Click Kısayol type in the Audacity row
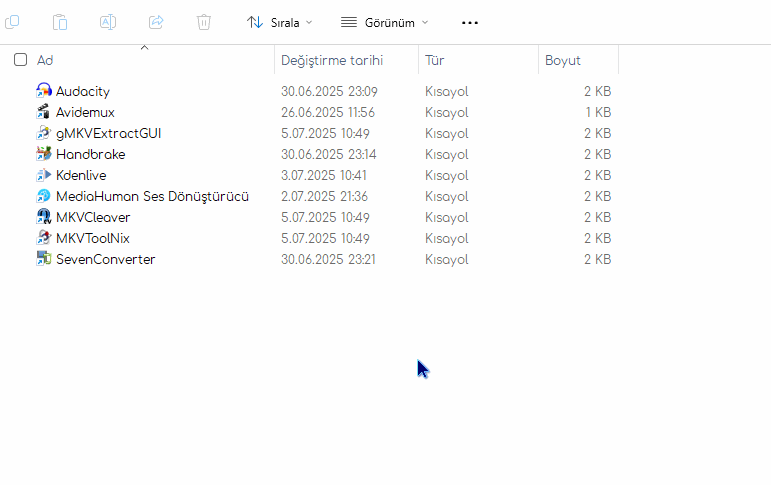This screenshot has width=771, height=485. tap(446, 91)
